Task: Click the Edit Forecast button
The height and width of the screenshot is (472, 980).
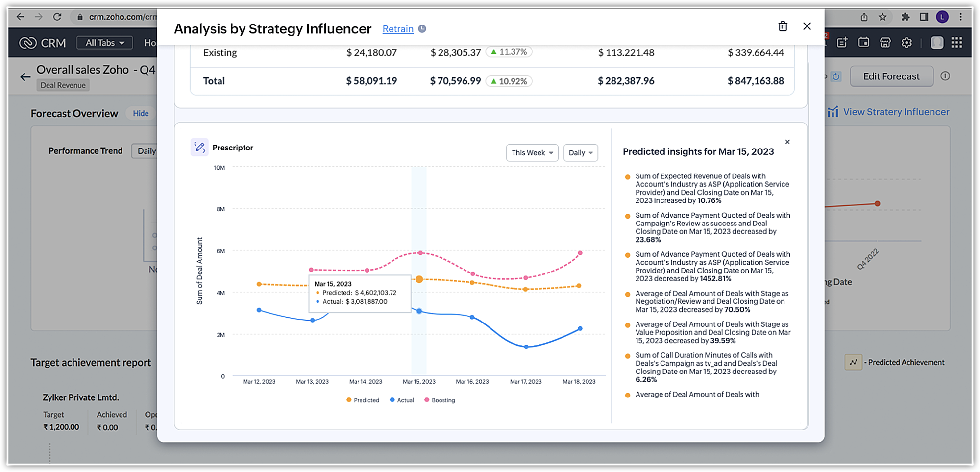Action: [x=891, y=76]
